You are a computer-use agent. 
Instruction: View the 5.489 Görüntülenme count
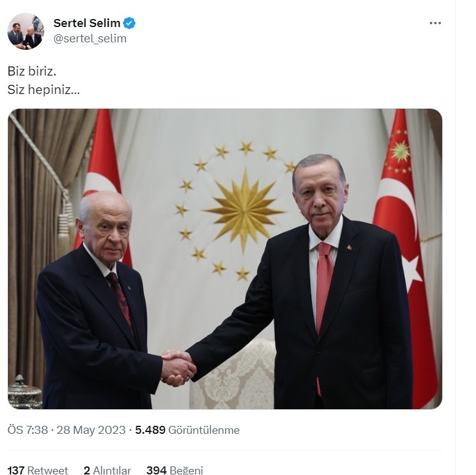coord(187,430)
